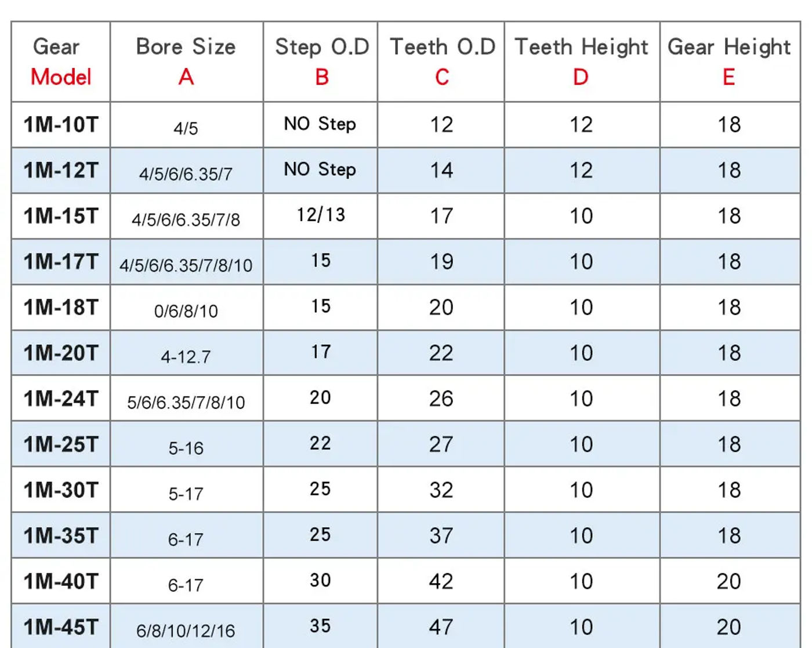Click the Gear Model column header
Image resolution: width=812 pixels, height=648 pixels.
tap(61, 61)
